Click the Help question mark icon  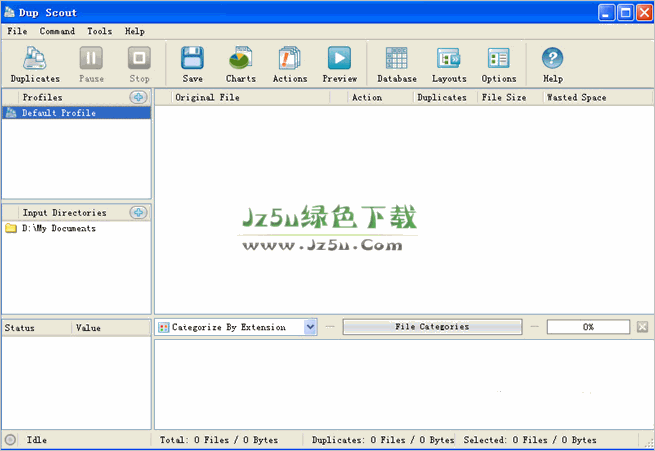click(552, 58)
